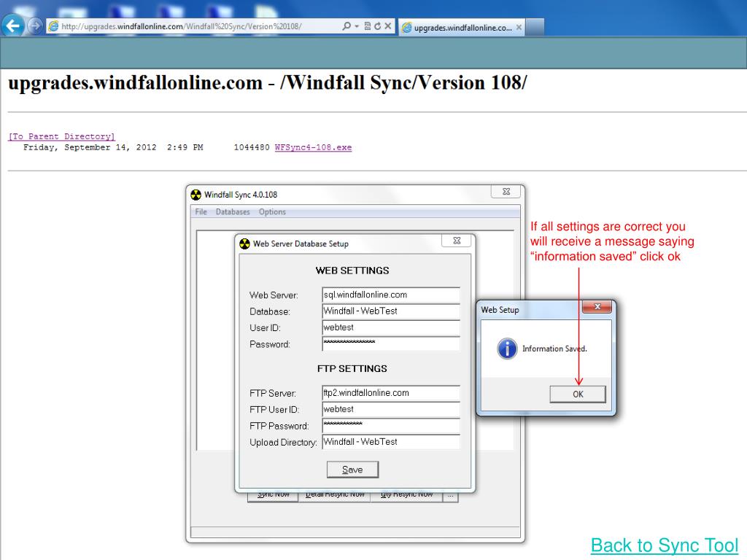Click OK in the Web Setup message box
Screen dimensions: 747x560
click(x=578, y=394)
